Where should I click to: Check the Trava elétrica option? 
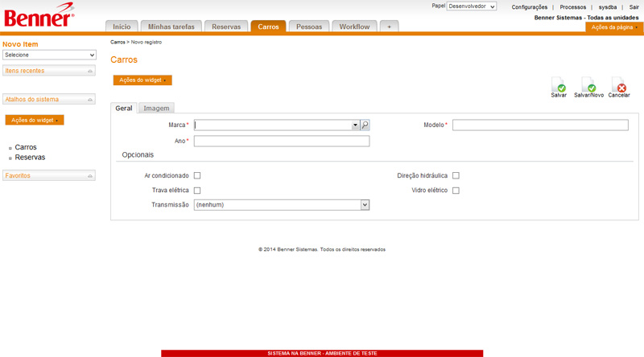(x=197, y=191)
